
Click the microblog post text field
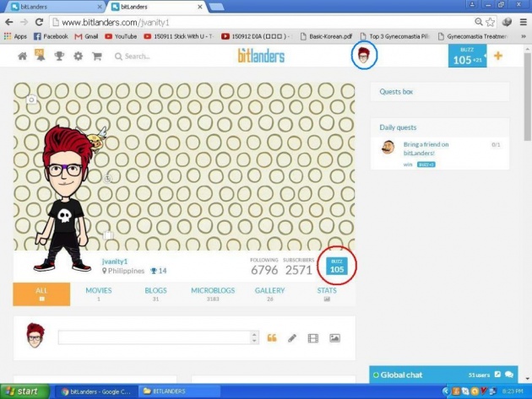(155, 337)
